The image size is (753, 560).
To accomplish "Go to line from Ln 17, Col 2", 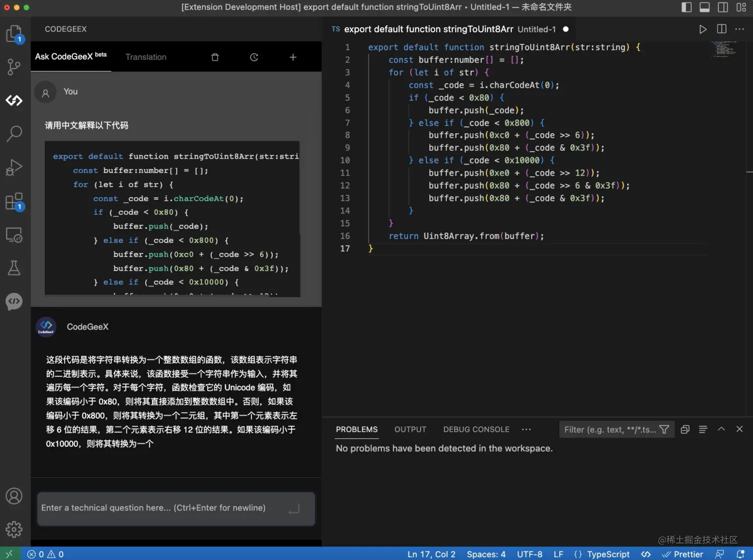I will (431, 554).
